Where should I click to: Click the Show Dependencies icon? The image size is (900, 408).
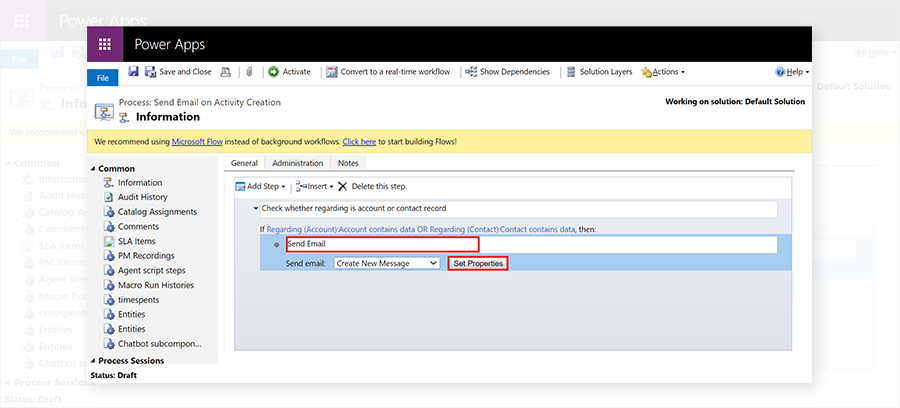click(471, 72)
